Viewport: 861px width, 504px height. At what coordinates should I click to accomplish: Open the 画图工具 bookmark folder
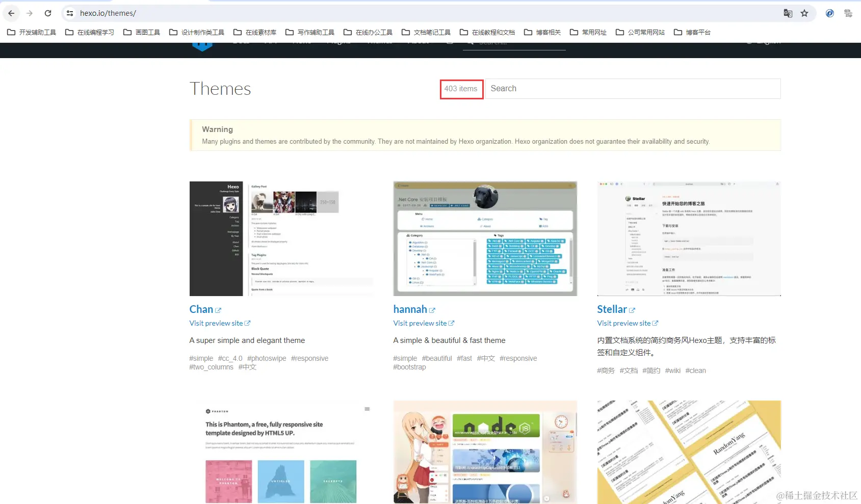142,32
